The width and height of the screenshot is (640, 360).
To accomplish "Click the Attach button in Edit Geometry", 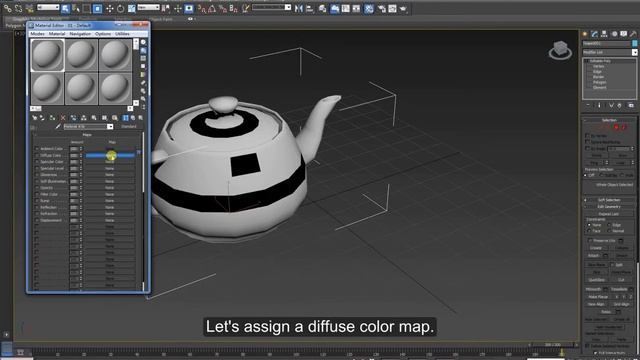I will coord(593,256).
